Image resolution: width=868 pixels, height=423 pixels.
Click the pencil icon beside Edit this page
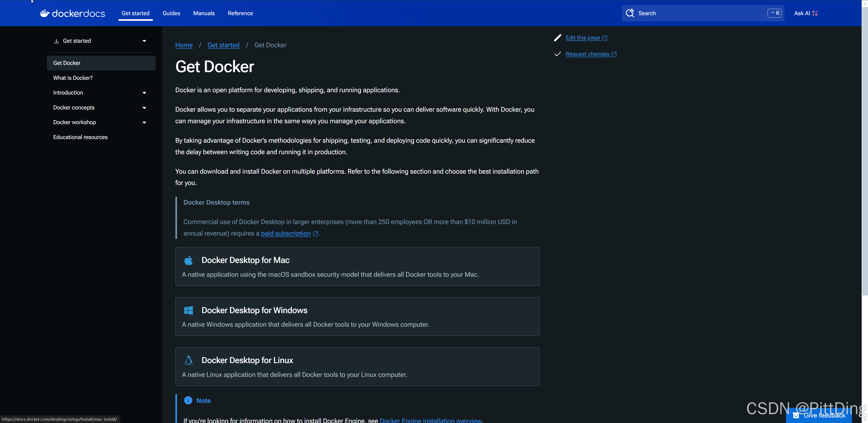[558, 38]
